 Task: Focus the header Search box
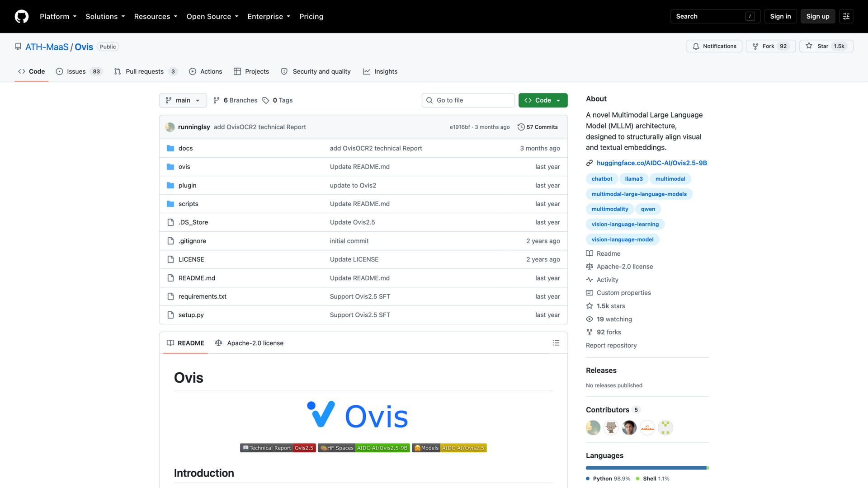(x=715, y=16)
